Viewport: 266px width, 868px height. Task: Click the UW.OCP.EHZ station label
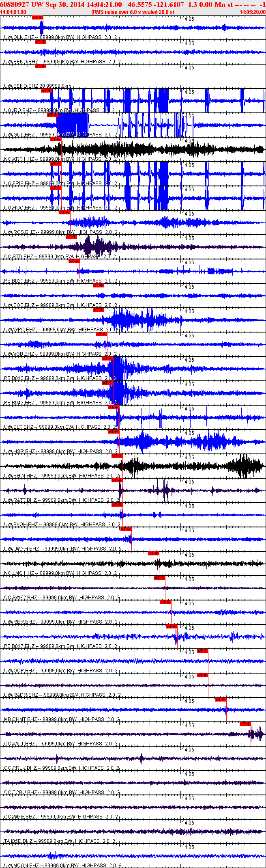click(x=60, y=671)
